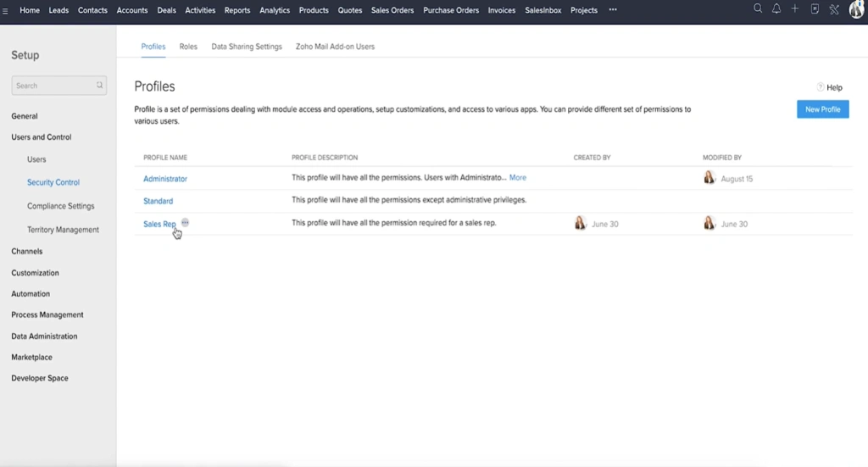Expand the Customization section
Screen dimensions: 868x467
tap(35, 273)
